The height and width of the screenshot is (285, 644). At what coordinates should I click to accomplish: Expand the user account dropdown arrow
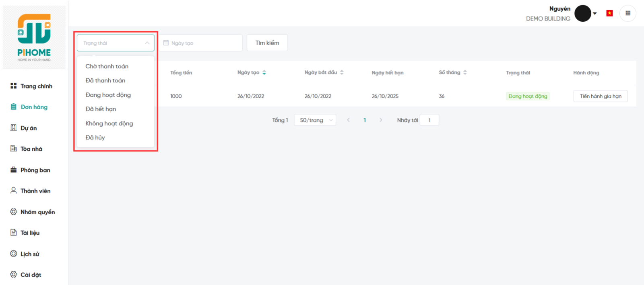click(595, 14)
